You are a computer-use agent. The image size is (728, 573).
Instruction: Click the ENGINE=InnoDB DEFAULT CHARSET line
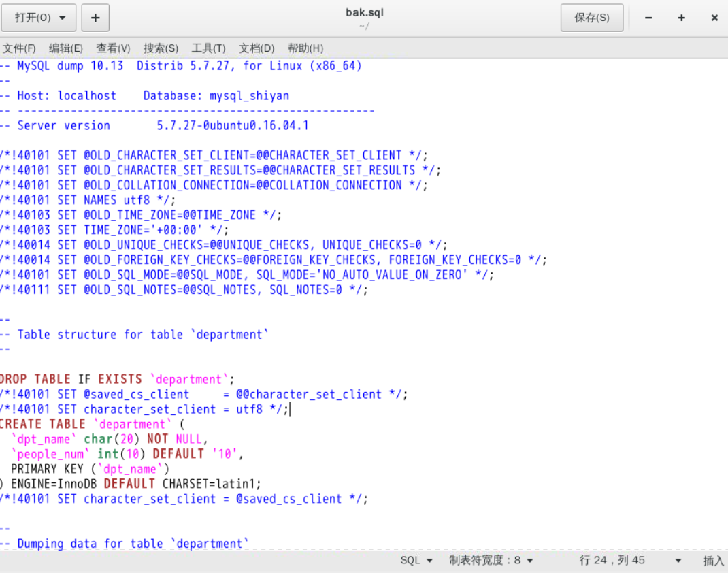[131, 484]
